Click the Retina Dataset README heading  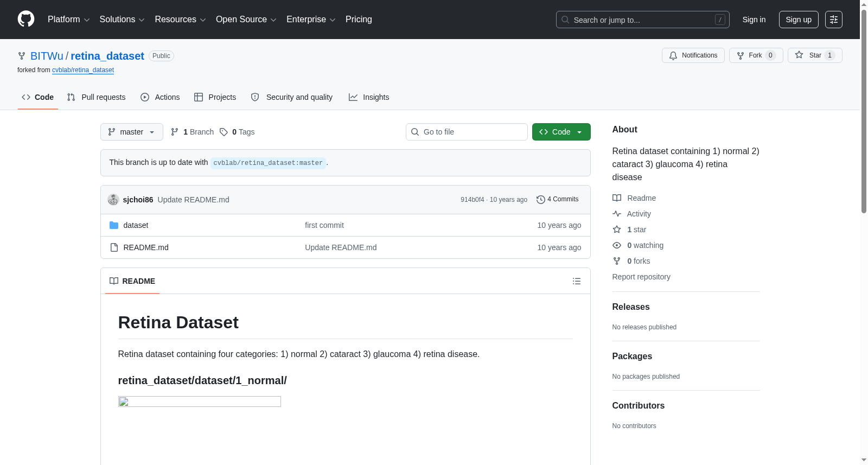178,322
